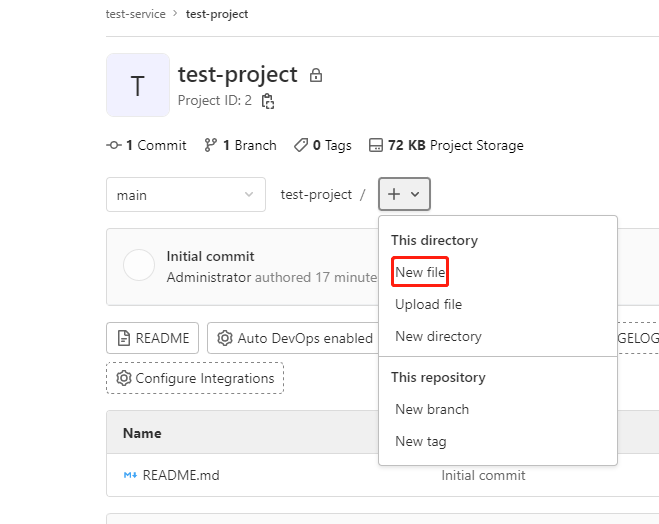This screenshot has width=659, height=524.
Task: Click the branch icon beside 1 Branch
Action: 211,145
